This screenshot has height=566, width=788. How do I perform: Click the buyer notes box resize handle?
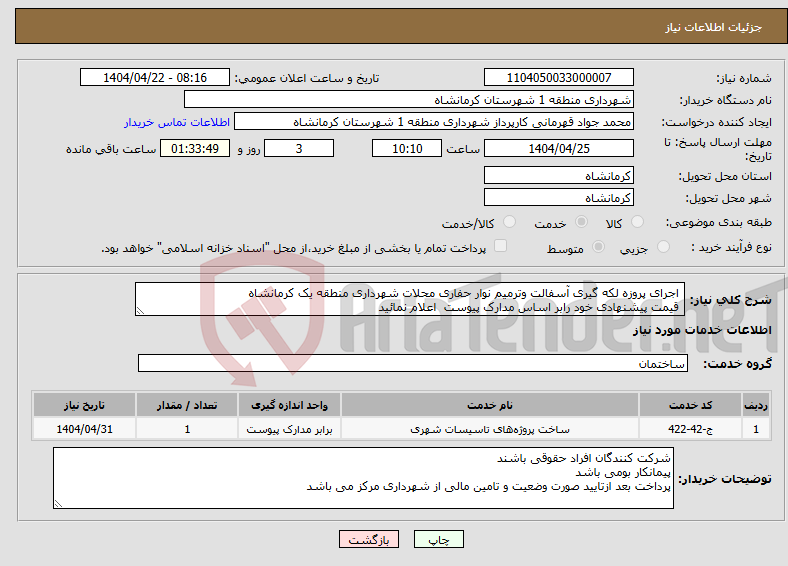pyautogui.click(x=58, y=504)
